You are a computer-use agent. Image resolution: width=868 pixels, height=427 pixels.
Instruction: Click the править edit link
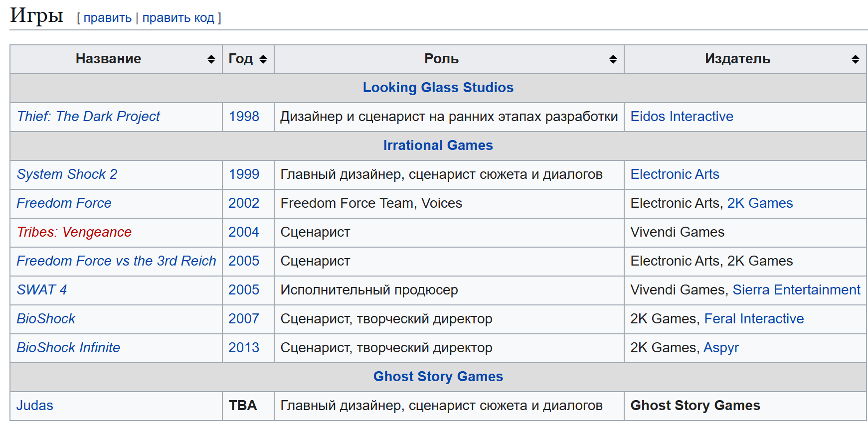click(108, 18)
